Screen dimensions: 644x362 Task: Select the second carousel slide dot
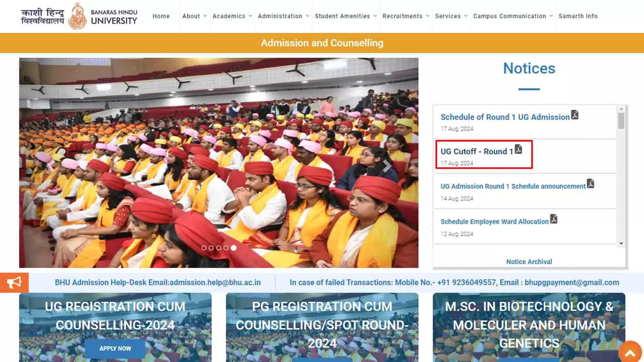click(211, 248)
